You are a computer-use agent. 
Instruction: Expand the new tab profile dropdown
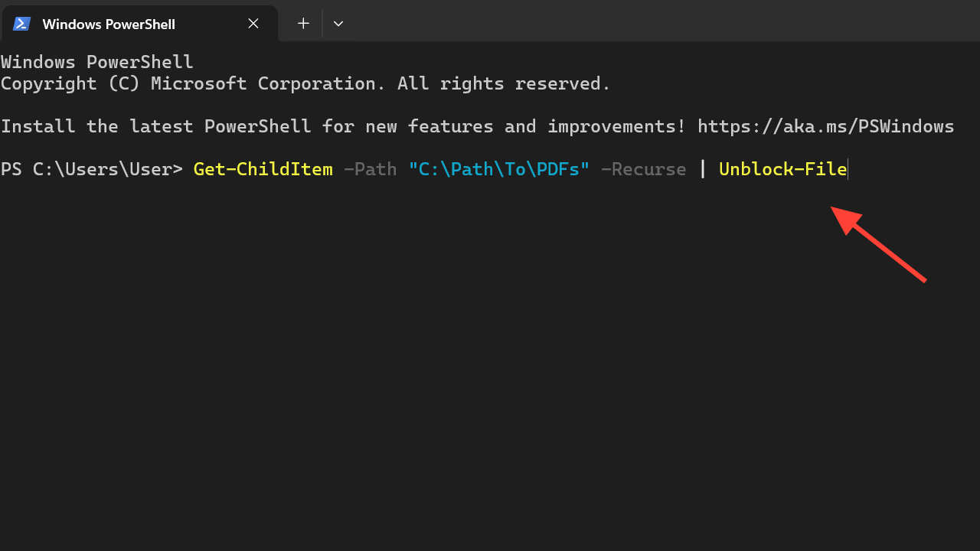tap(338, 24)
